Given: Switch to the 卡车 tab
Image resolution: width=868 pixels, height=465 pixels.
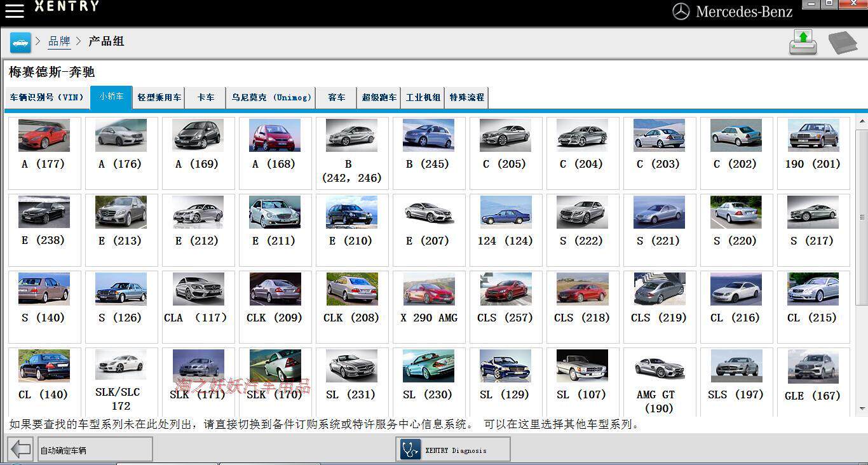Looking at the screenshot, I should pyautogui.click(x=206, y=98).
